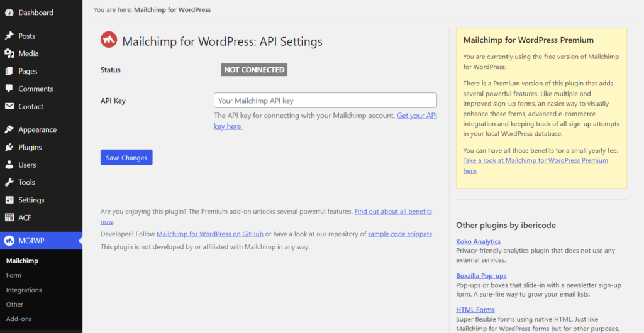
Task: Open Integrations submenu item
Action: point(24,290)
